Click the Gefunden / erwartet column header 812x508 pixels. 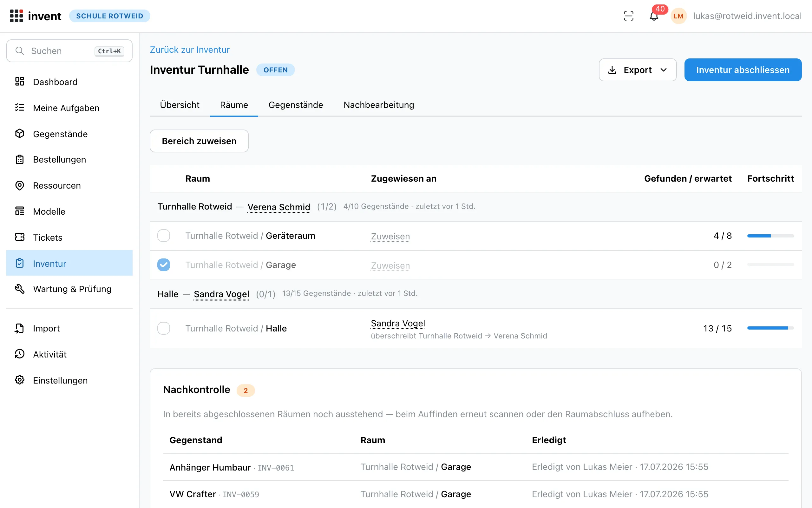point(688,178)
